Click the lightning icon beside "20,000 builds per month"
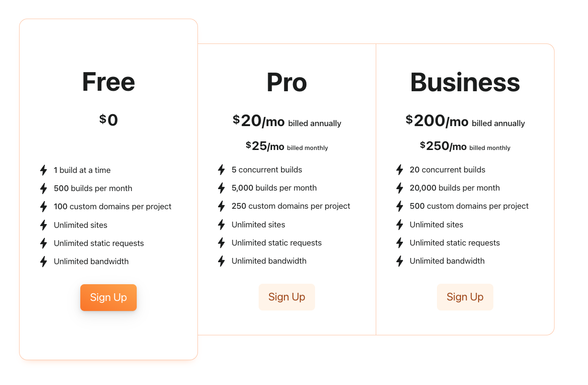This screenshot has height=385, width=588. point(399,188)
